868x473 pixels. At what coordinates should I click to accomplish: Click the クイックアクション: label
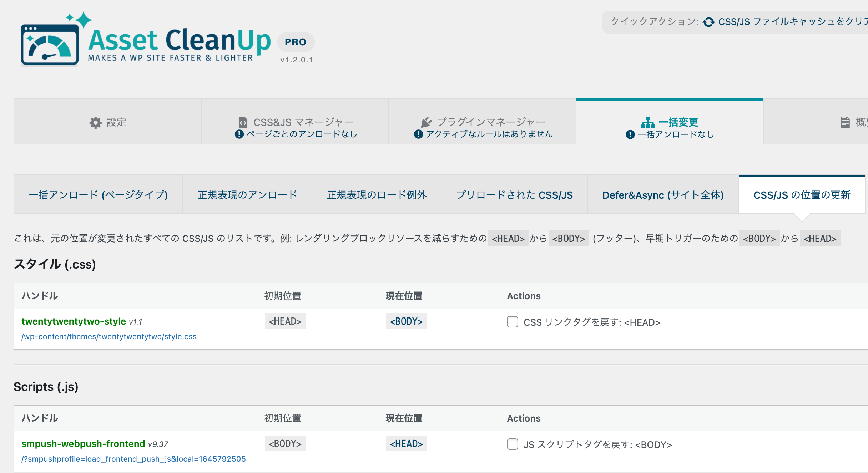pyautogui.click(x=654, y=22)
